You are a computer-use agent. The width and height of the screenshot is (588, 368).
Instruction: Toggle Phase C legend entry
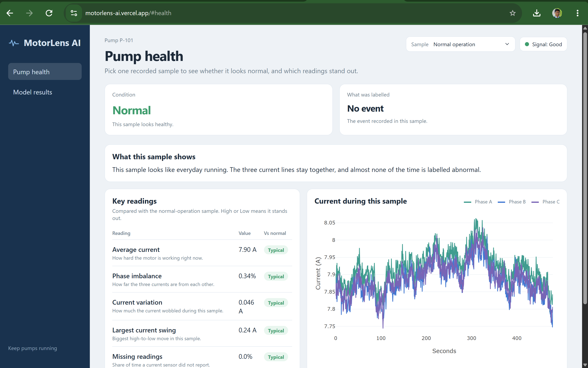click(x=545, y=202)
